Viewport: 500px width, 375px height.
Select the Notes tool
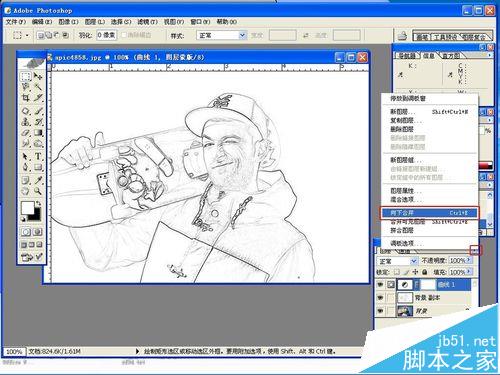click(x=26, y=180)
